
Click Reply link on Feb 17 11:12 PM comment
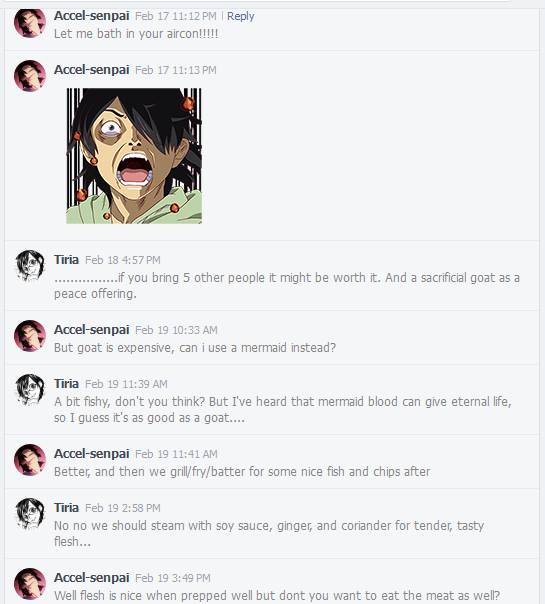[240, 16]
